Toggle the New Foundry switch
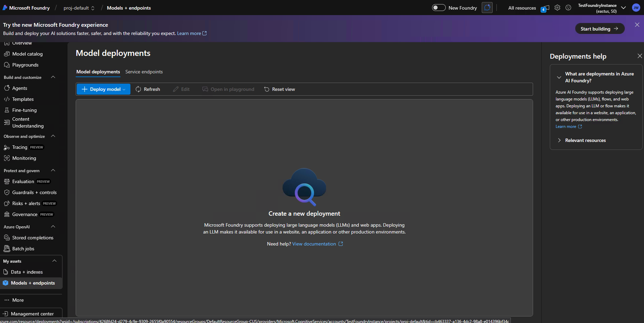The width and height of the screenshot is (644, 323). (439, 8)
